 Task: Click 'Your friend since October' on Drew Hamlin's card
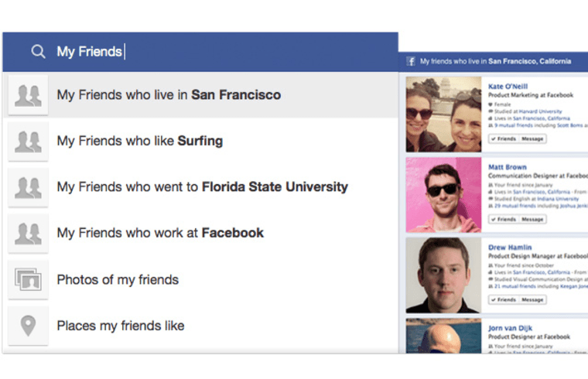pyautogui.click(x=524, y=265)
